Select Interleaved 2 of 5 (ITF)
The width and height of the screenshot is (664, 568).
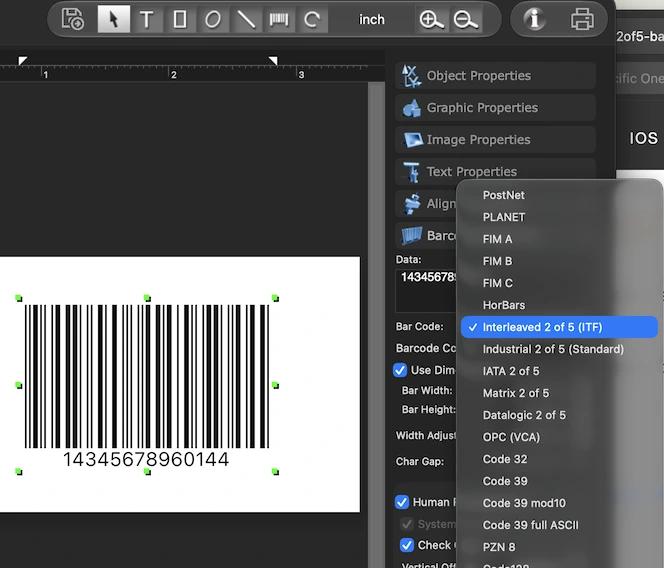coord(559,327)
